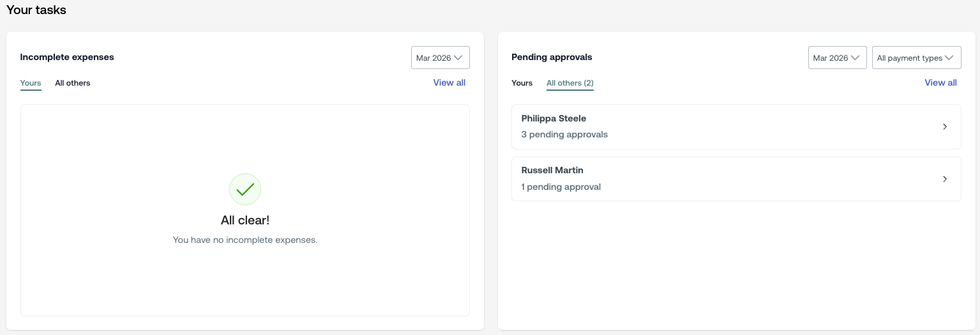980x335 pixels.
Task: Click the 1 pending approval text
Action: pyautogui.click(x=561, y=187)
